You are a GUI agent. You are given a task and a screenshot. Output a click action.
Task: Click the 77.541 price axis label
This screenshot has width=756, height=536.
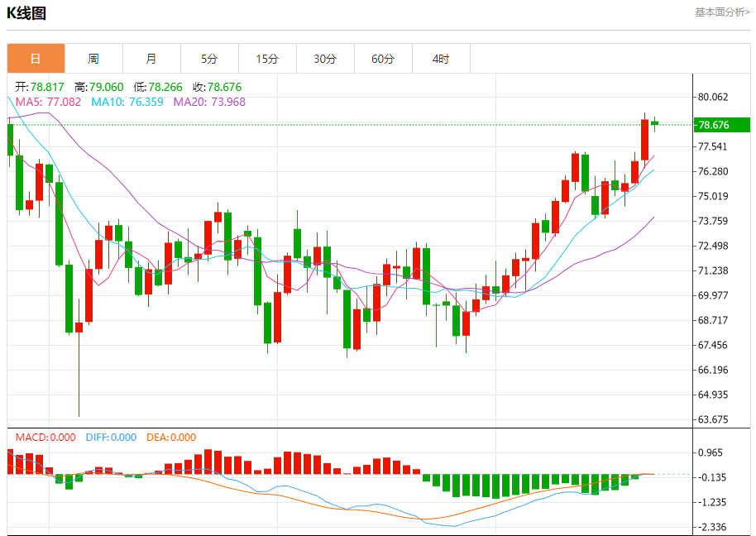click(713, 146)
